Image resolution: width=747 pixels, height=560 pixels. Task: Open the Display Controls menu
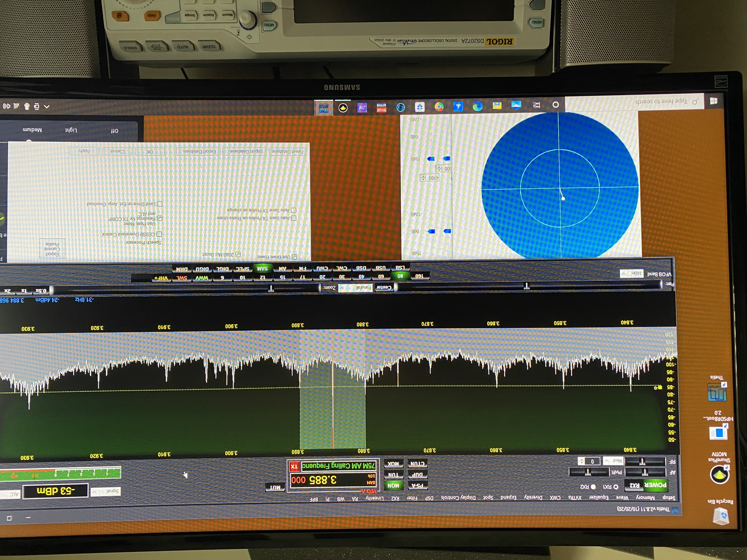[x=459, y=498]
